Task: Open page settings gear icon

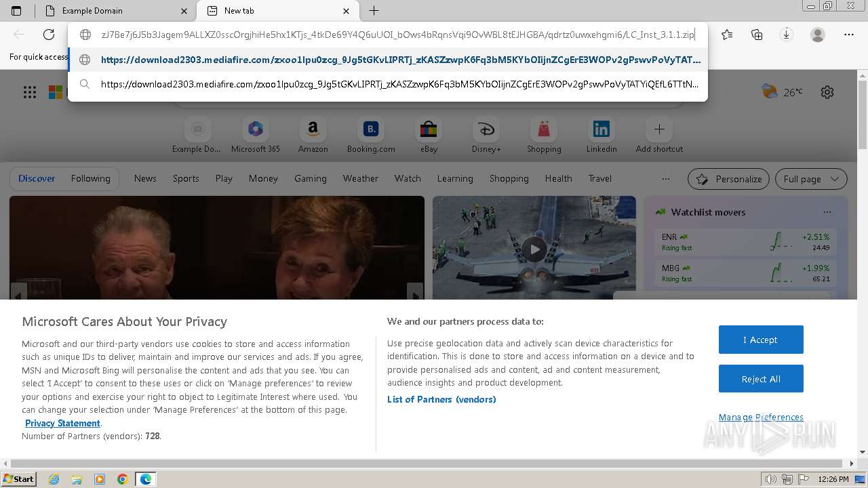Action: [x=827, y=92]
